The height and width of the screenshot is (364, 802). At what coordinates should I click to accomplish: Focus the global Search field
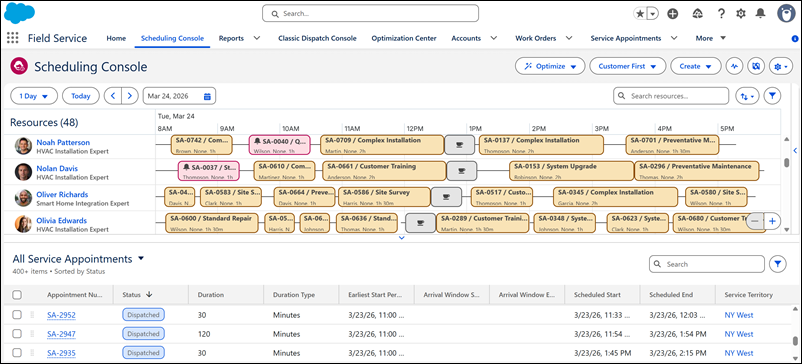370,14
